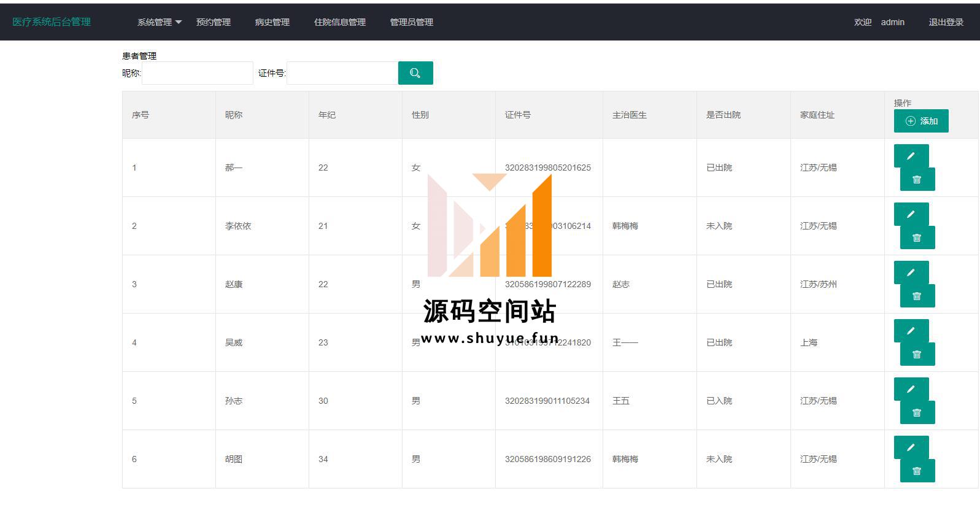Delete patient 胡图 using trash icon

click(917, 471)
